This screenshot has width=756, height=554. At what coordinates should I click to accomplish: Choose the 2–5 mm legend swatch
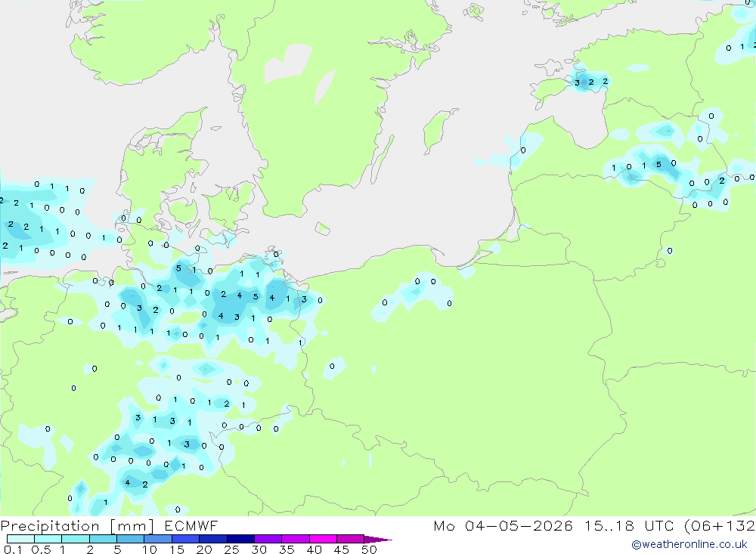103,539
